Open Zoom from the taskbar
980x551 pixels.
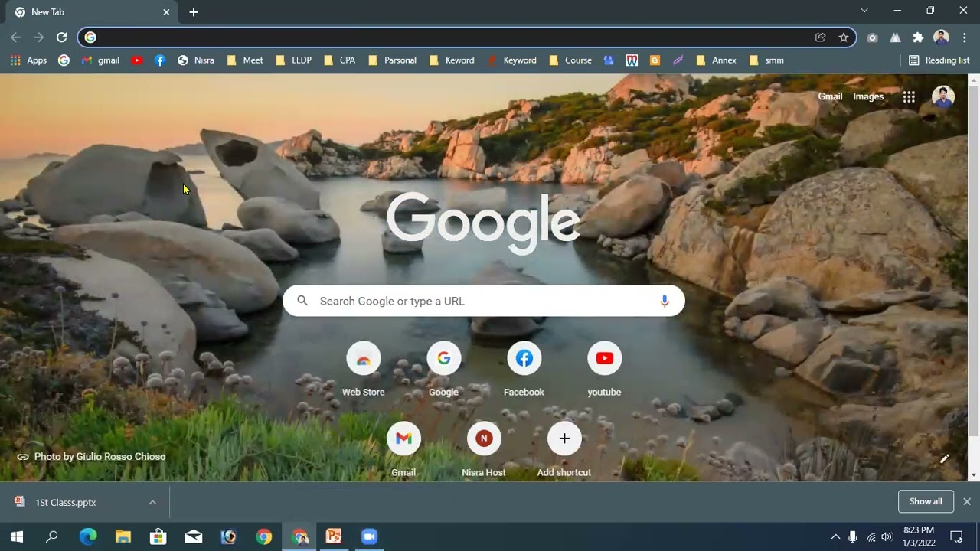369,536
